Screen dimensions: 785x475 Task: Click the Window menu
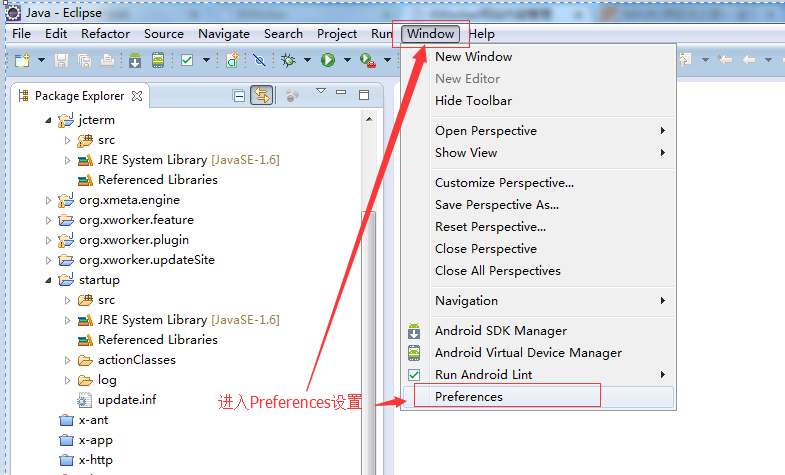(431, 34)
